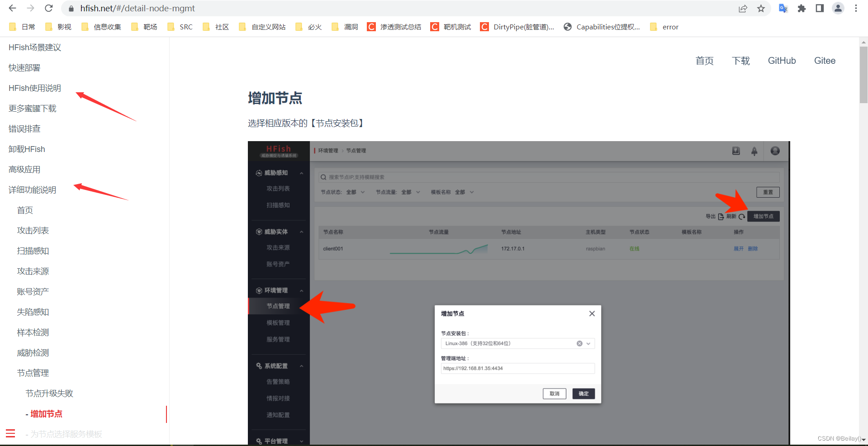Open the error bookmarks folder
The image size is (868, 446).
(664, 27)
